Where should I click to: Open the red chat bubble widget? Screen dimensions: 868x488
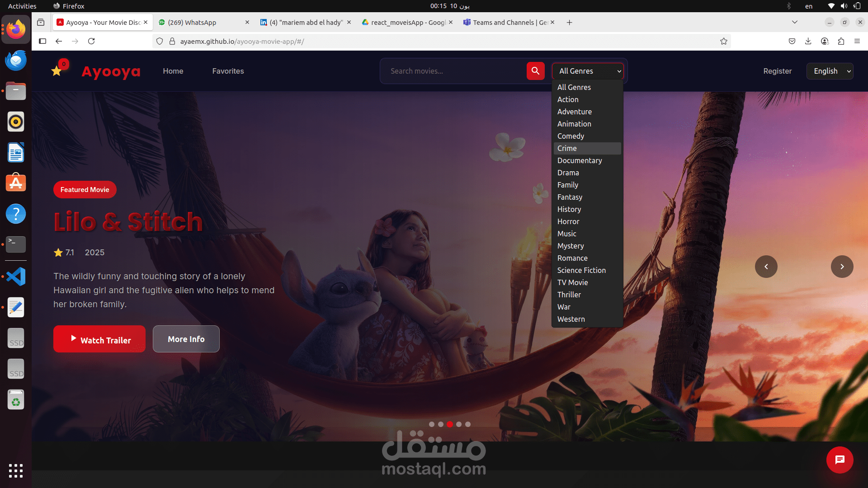click(840, 460)
